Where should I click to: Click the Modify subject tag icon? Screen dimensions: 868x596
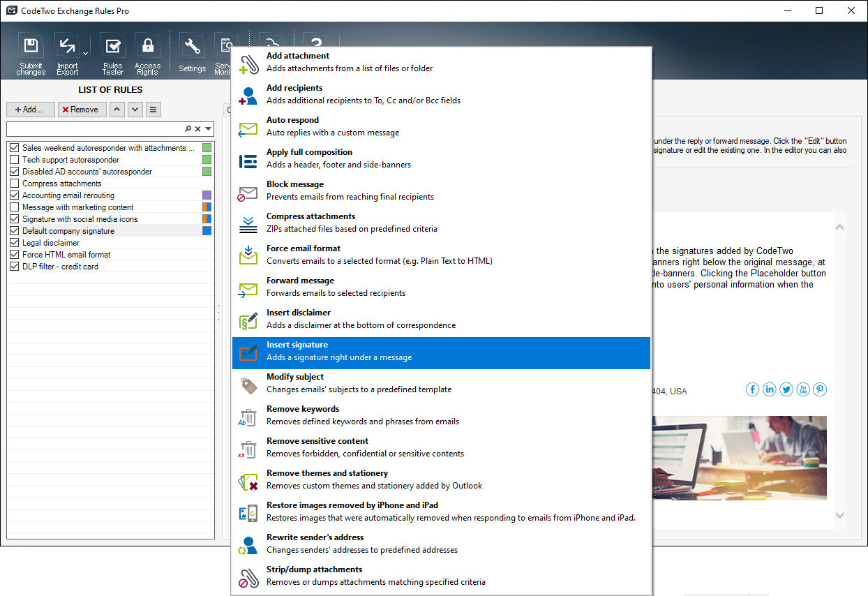click(x=248, y=385)
